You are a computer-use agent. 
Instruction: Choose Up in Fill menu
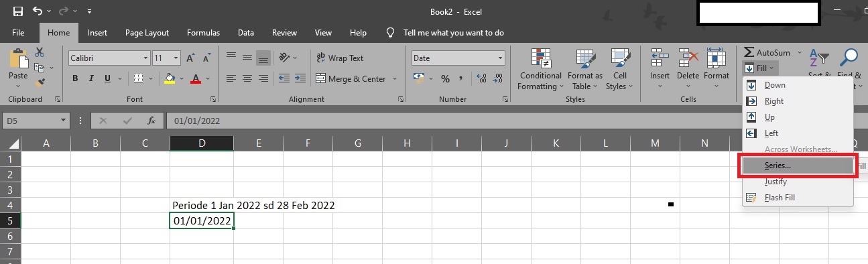point(798,117)
